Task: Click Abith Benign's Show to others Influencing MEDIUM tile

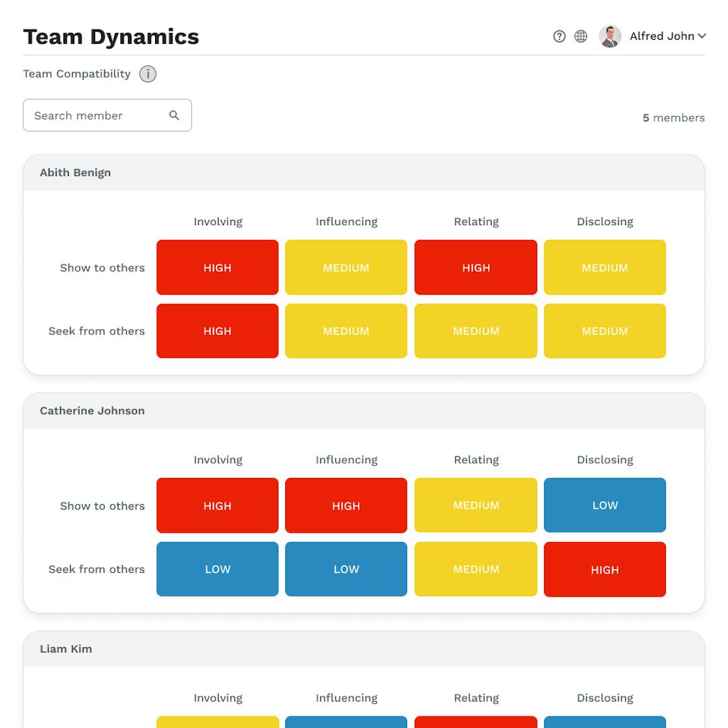Action: click(346, 268)
